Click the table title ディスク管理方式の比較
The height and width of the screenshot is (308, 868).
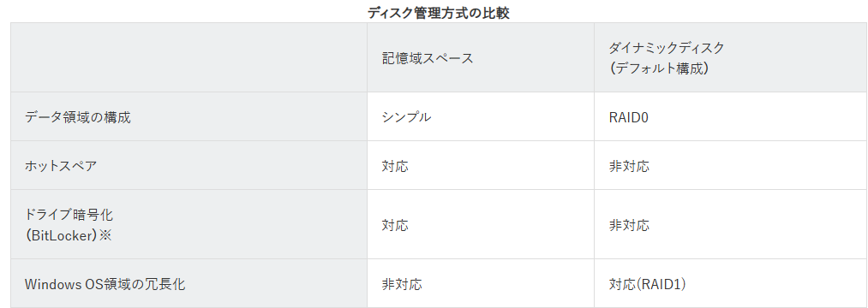[439, 14]
